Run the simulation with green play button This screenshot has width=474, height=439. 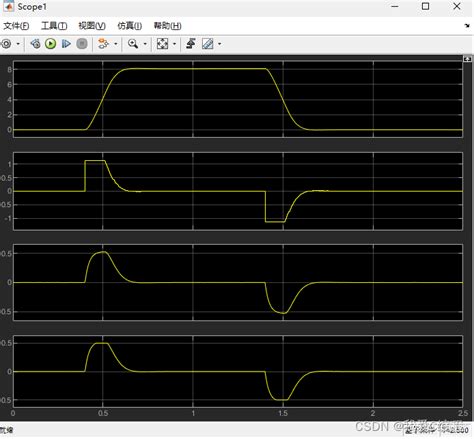pyautogui.click(x=51, y=44)
